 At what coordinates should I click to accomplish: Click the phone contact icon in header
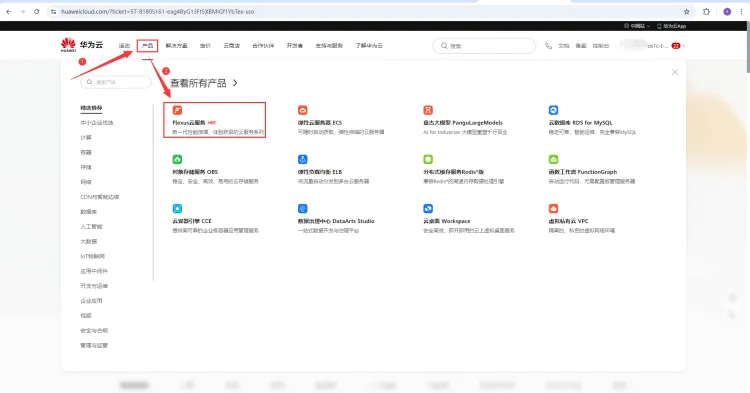click(548, 46)
